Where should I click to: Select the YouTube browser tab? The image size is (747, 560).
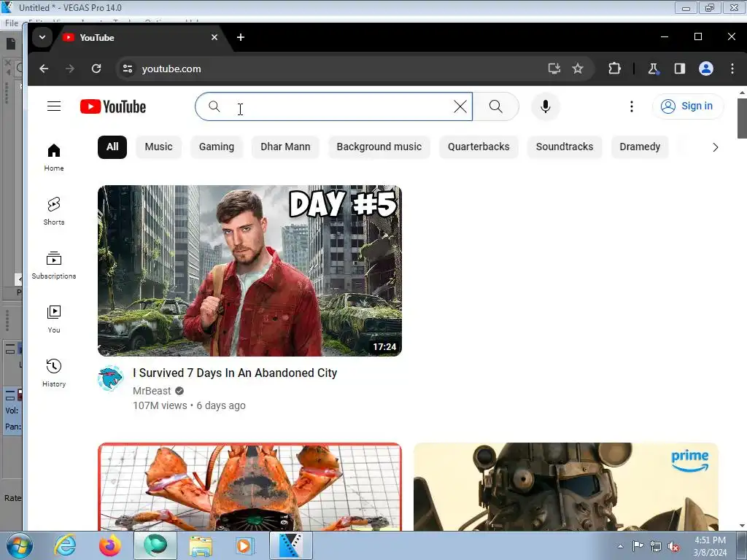138,37
